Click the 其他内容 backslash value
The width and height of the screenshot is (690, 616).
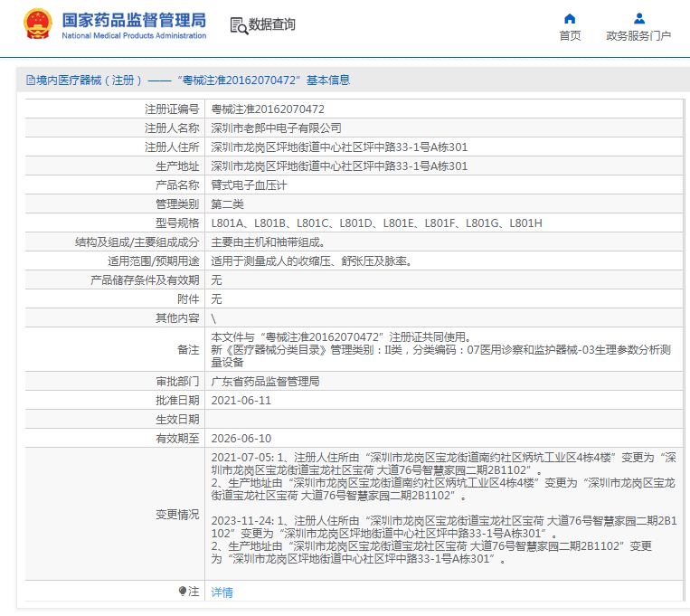[213, 318]
